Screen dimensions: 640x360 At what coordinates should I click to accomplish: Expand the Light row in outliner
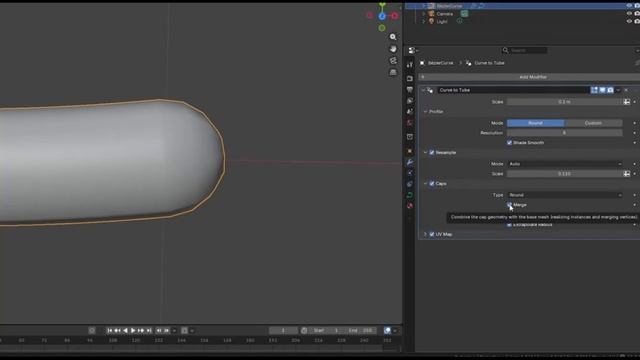(x=423, y=21)
